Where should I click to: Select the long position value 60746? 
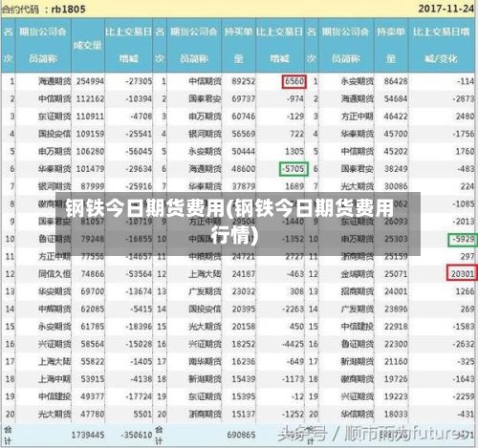click(244, 117)
